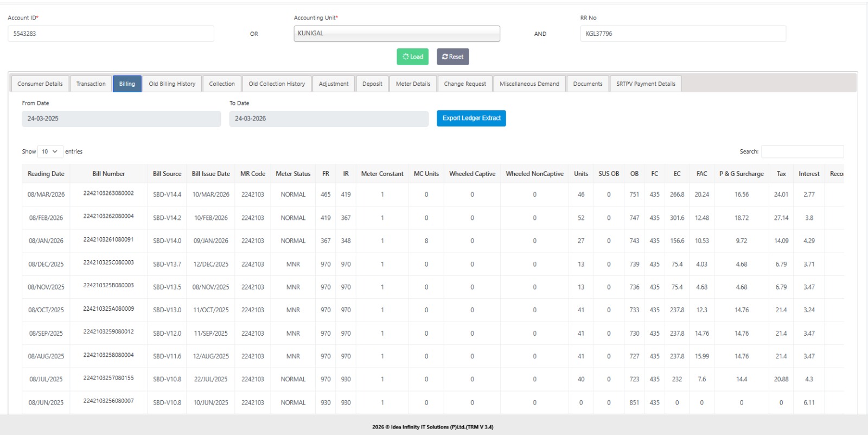
Task: Open the Accounting Unit combo box
Action: click(x=397, y=34)
